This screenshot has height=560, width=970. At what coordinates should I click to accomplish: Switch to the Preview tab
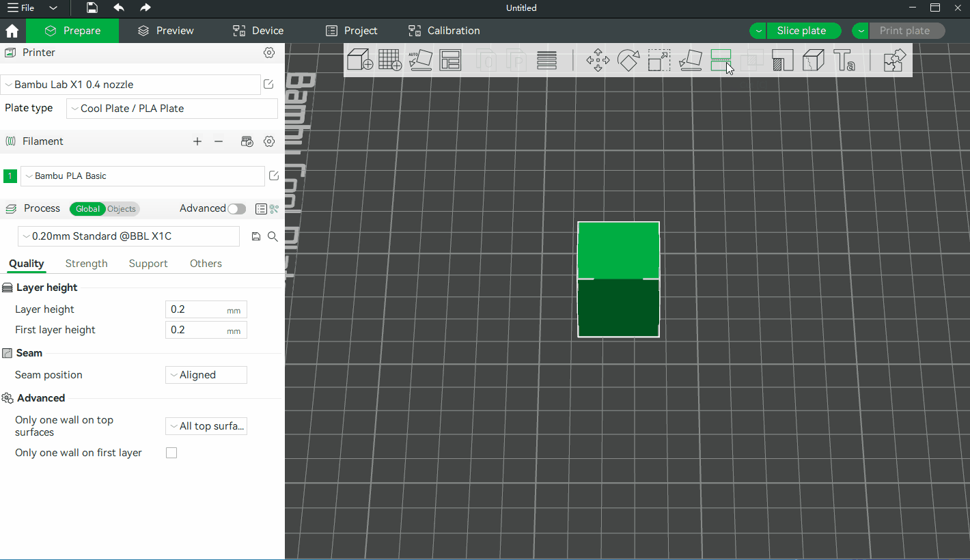click(x=166, y=31)
